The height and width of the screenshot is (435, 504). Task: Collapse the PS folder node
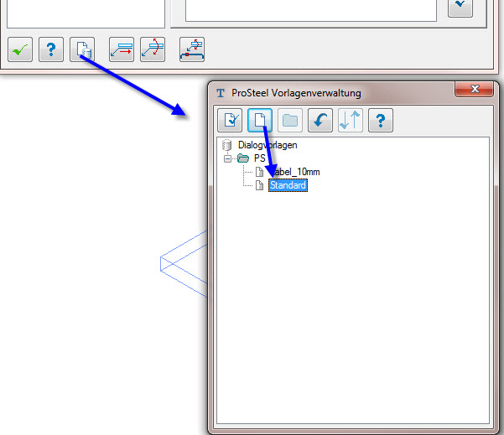(x=227, y=158)
